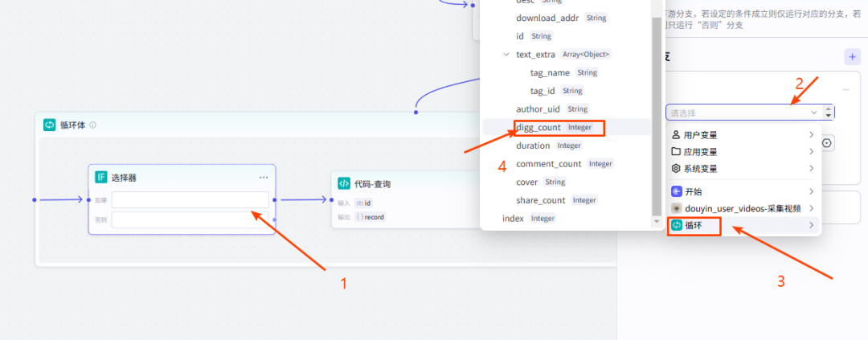Click the info icon next to 循环体

pos(93,125)
